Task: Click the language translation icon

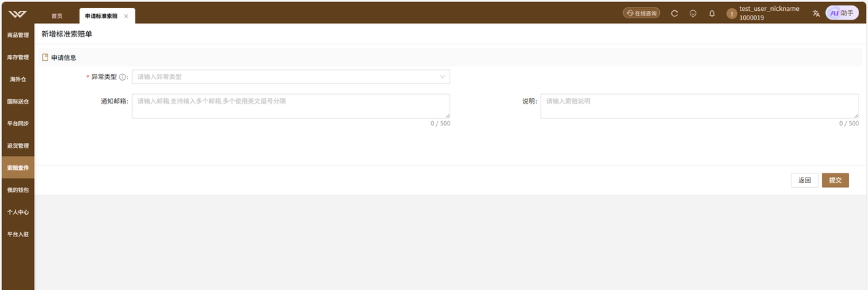Action: (816, 13)
